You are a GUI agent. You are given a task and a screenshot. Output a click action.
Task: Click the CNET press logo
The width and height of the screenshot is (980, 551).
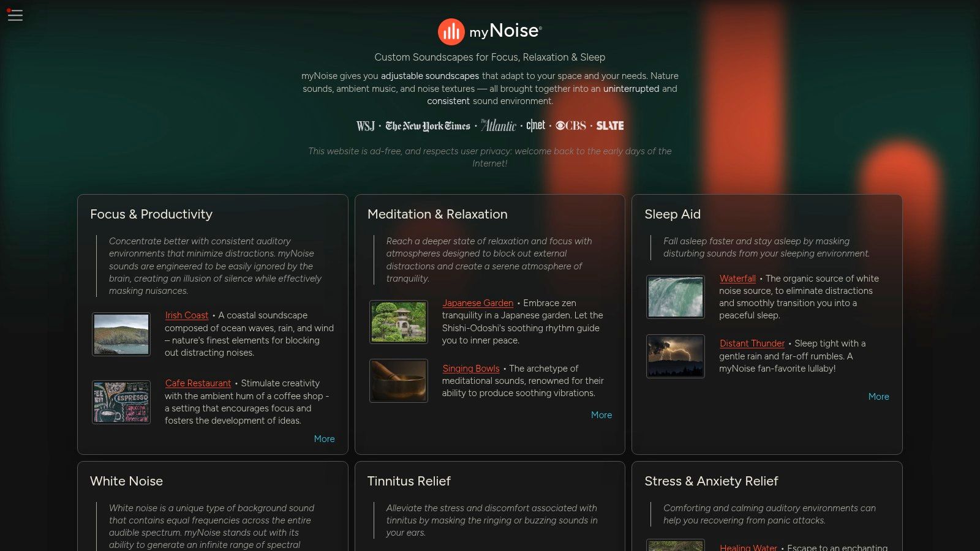tap(536, 126)
